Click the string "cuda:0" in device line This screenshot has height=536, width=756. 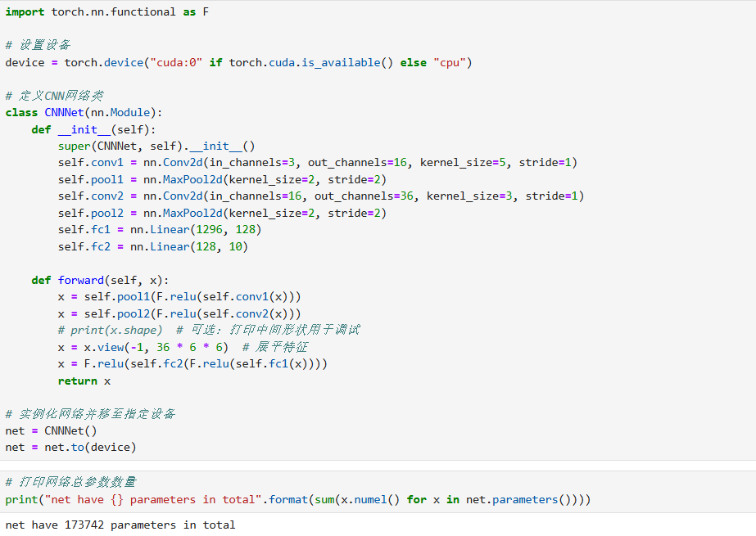click(x=176, y=63)
